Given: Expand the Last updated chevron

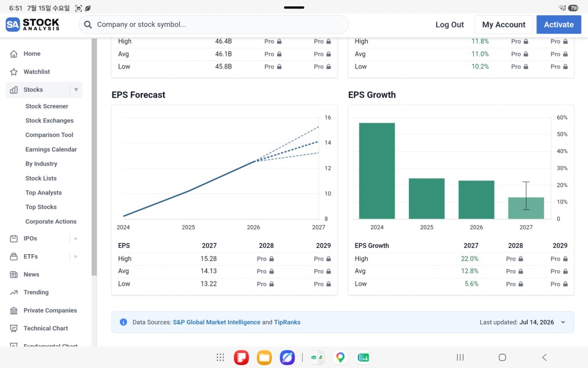Looking at the screenshot, I should point(563,322).
